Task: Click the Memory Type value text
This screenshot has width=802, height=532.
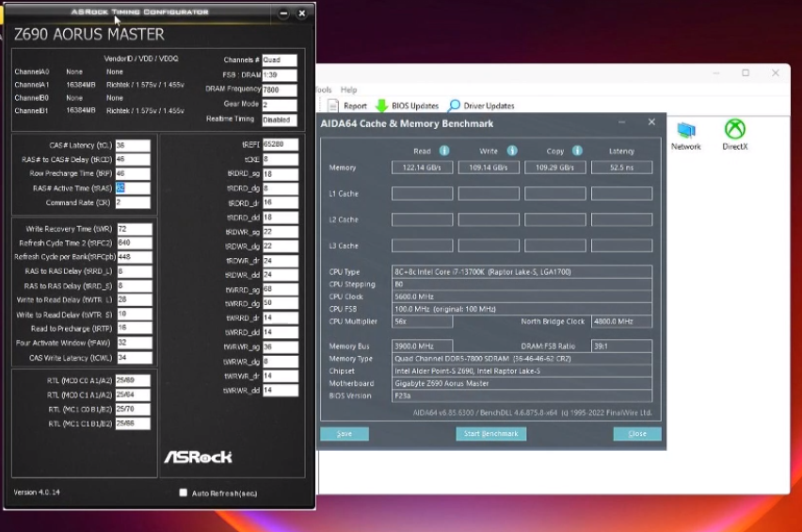Action: [482, 359]
